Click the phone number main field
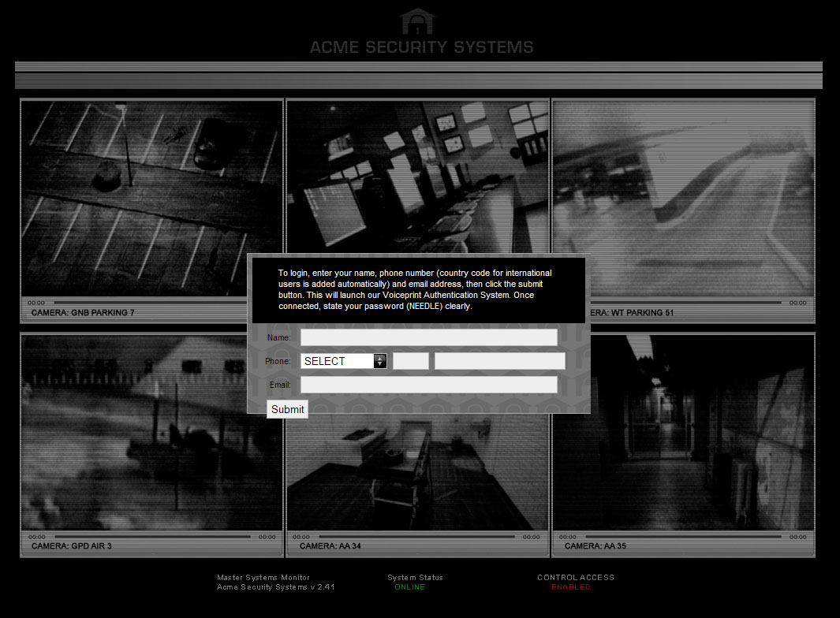Screen dimensions: 840x618 pos(500,361)
